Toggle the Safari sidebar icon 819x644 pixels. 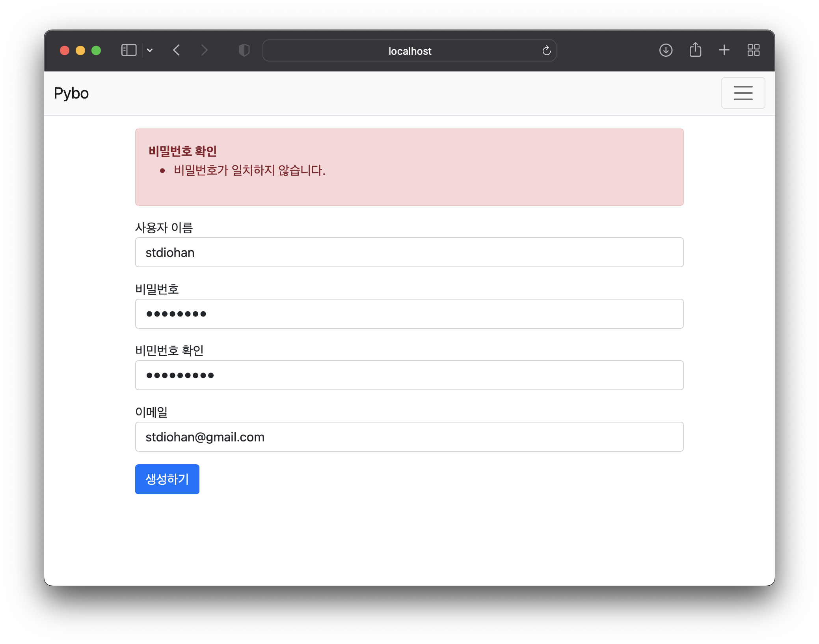[x=128, y=50]
